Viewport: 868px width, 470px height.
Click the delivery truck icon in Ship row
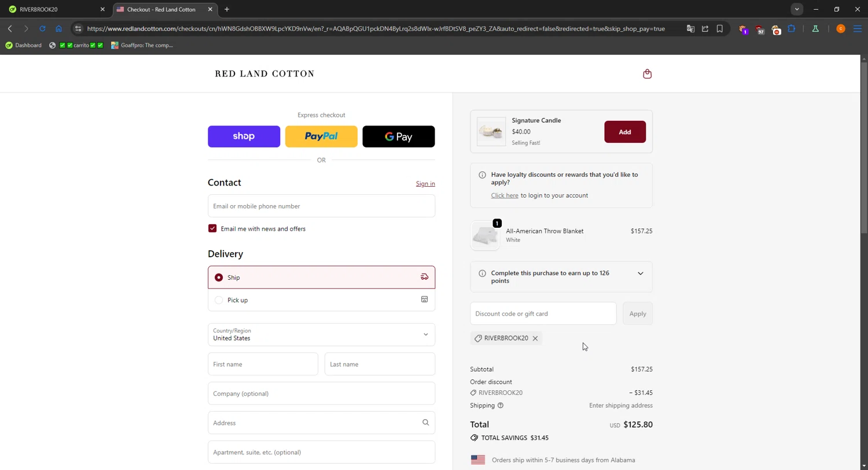424,277
